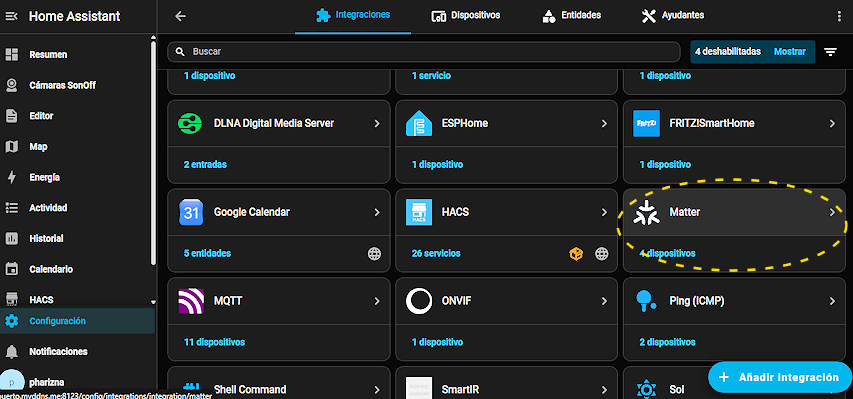Click the Actividad list icon

(11, 207)
